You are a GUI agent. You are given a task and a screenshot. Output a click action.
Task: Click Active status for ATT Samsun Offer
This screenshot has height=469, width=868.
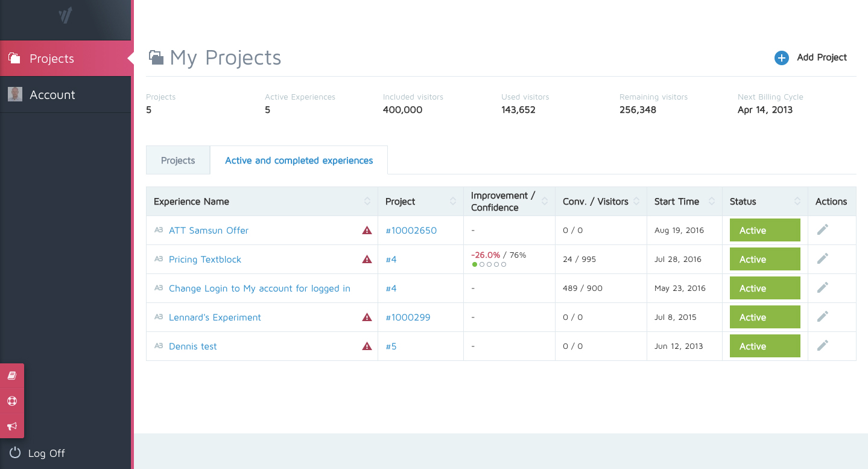(765, 231)
